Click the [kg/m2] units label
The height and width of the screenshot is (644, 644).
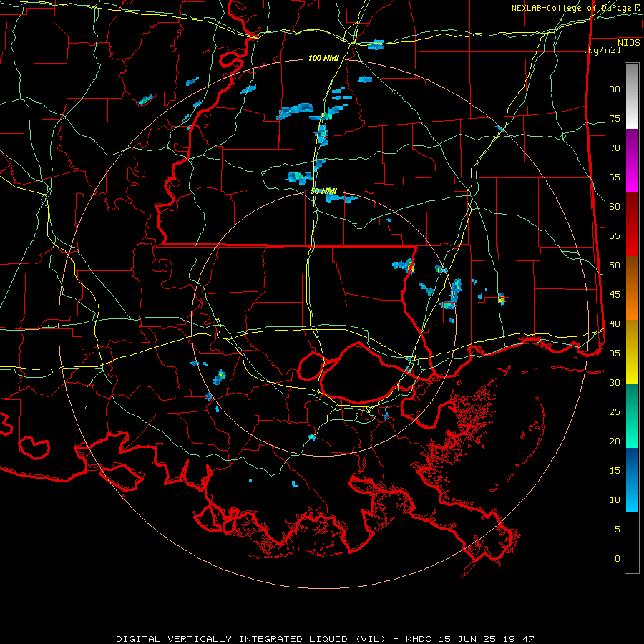pos(602,50)
